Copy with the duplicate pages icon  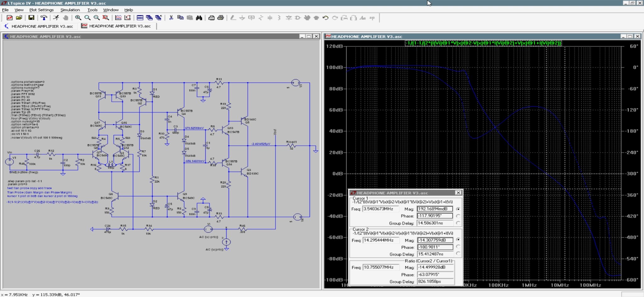[180, 18]
